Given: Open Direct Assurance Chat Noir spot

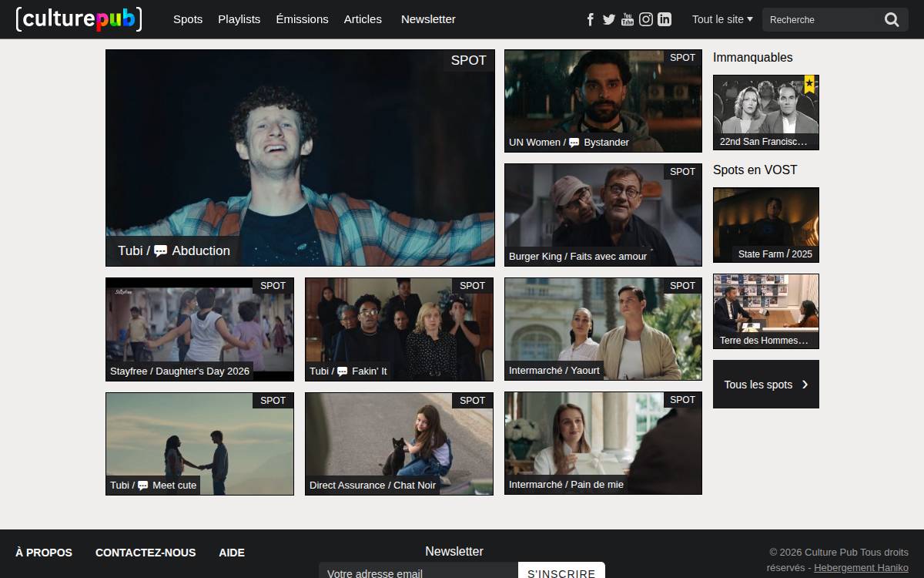Looking at the screenshot, I should 399,443.
